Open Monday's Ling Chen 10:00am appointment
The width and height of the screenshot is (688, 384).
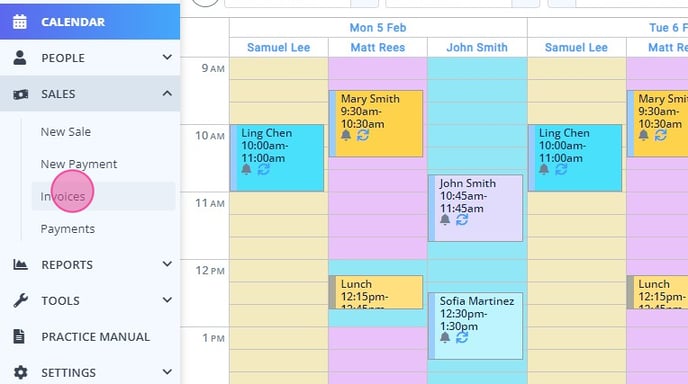click(277, 158)
